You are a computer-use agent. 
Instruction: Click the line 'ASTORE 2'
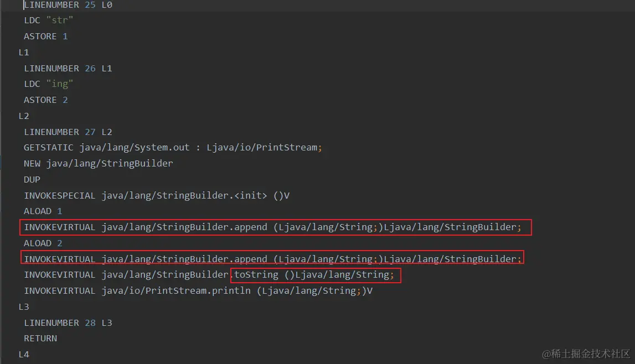point(46,100)
